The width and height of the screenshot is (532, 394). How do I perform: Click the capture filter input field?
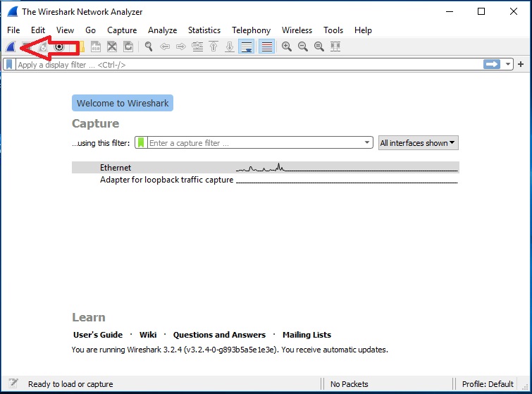255,142
